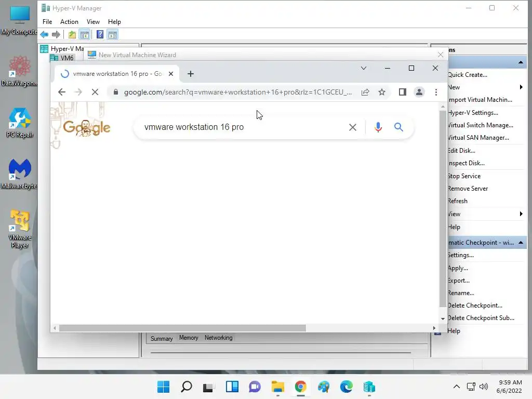Expand the View submenu arrow in Actions
This screenshot has width=532, height=399.
[521, 214]
